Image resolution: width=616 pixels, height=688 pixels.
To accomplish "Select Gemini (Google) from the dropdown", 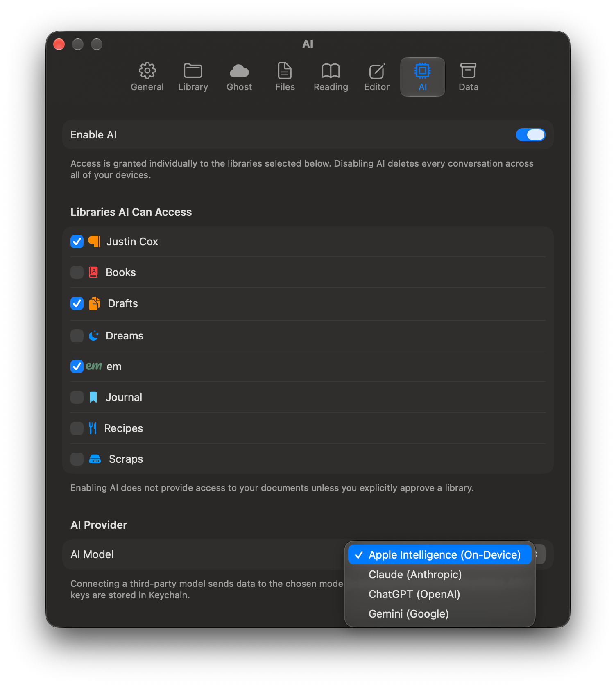I will tap(439, 614).
